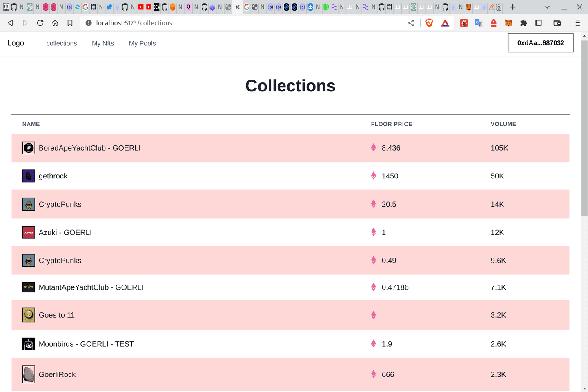The height and width of the screenshot is (392, 588).
Task: Click the gethrock collection thumbnail
Action: (x=29, y=176)
